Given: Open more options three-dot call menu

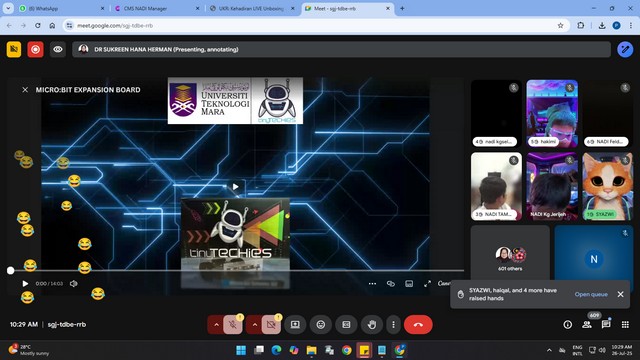Looking at the screenshot, I should tap(393, 324).
